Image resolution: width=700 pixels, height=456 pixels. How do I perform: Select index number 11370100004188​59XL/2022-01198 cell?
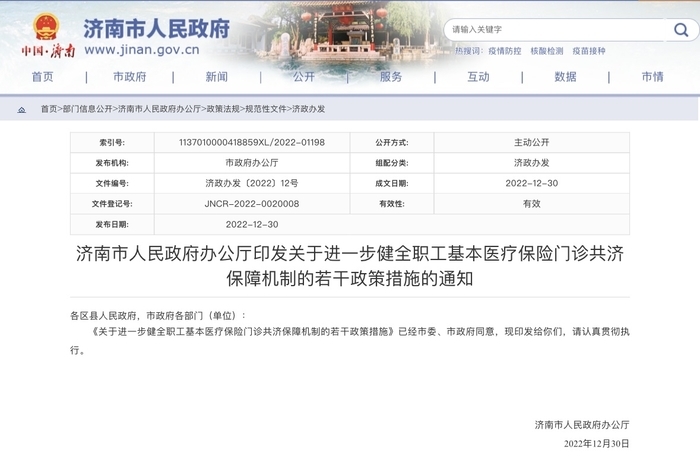tap(252, 142)
